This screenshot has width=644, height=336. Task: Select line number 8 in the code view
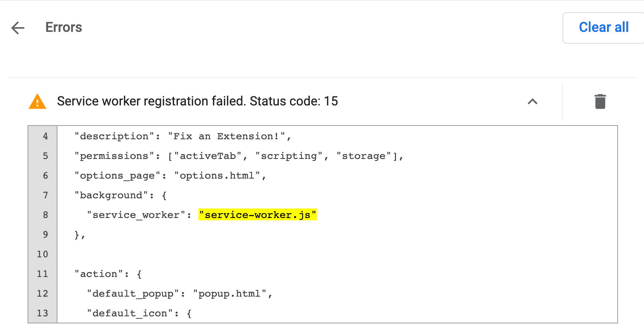[x=45, y=215]
